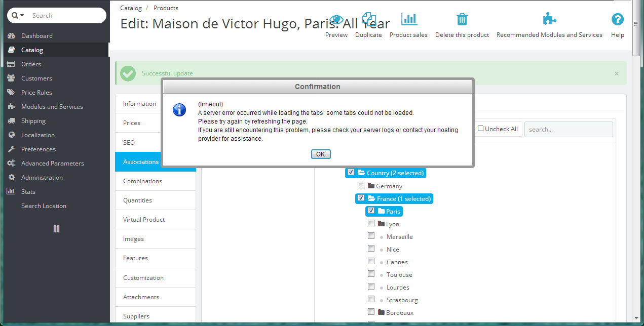Viewport: 644px width, 326px height.
Task: Expand the Lyon folder node
Action: click(382, 224)
